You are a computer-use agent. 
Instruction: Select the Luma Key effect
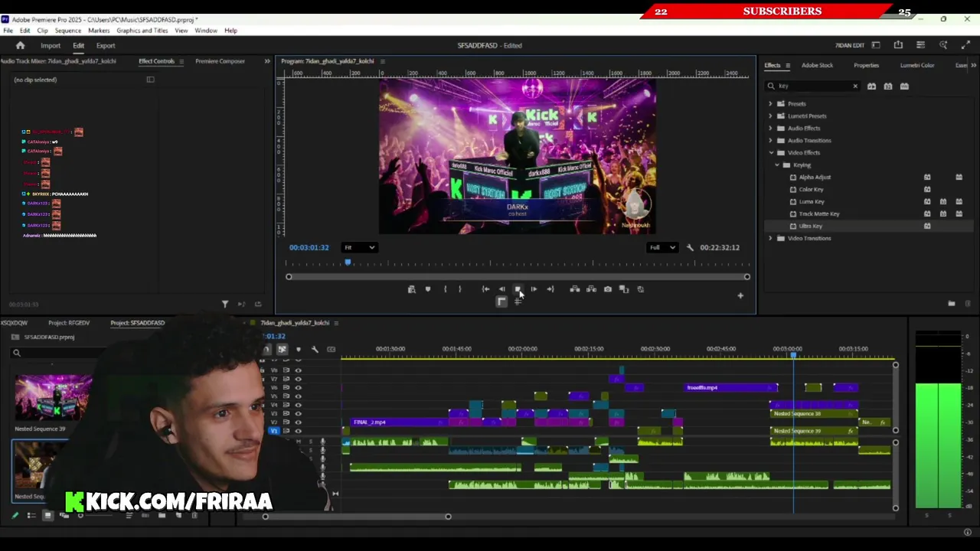click(812, 202)
